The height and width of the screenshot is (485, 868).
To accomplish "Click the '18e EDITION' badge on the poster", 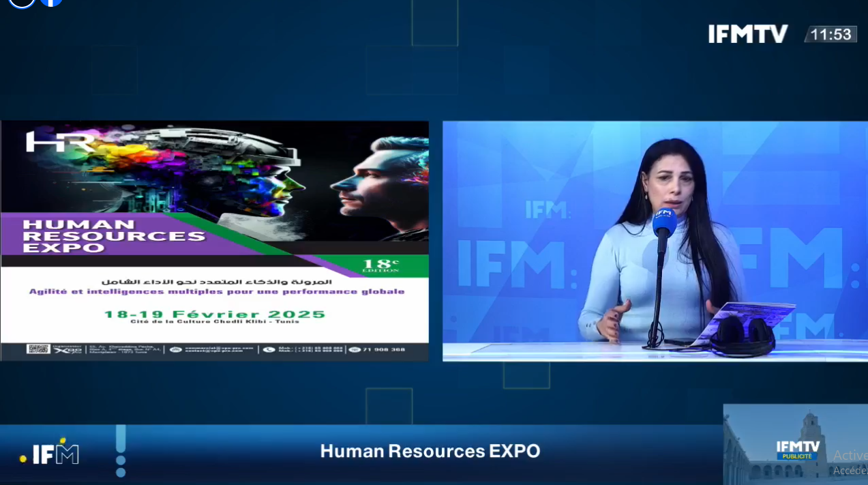I will (380, 265).
